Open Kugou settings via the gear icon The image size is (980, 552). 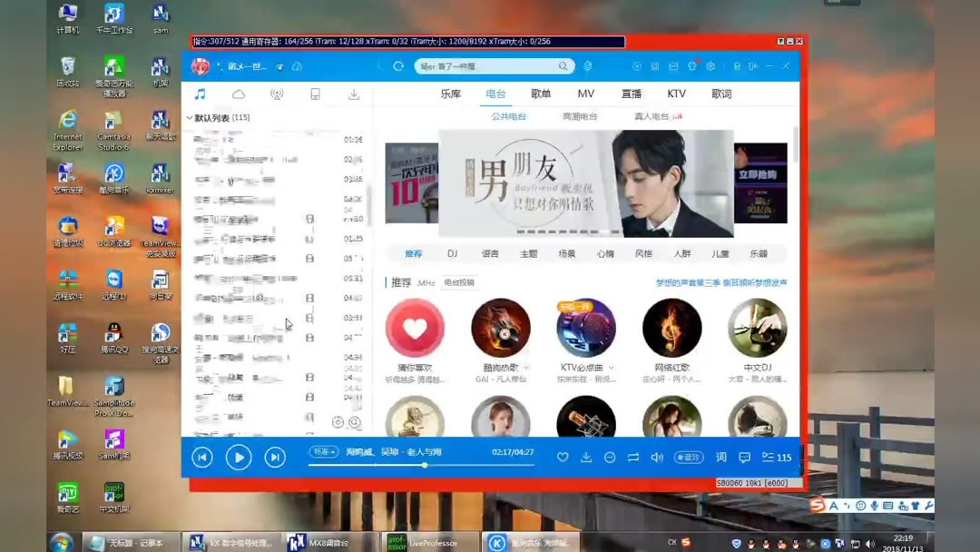711,65
